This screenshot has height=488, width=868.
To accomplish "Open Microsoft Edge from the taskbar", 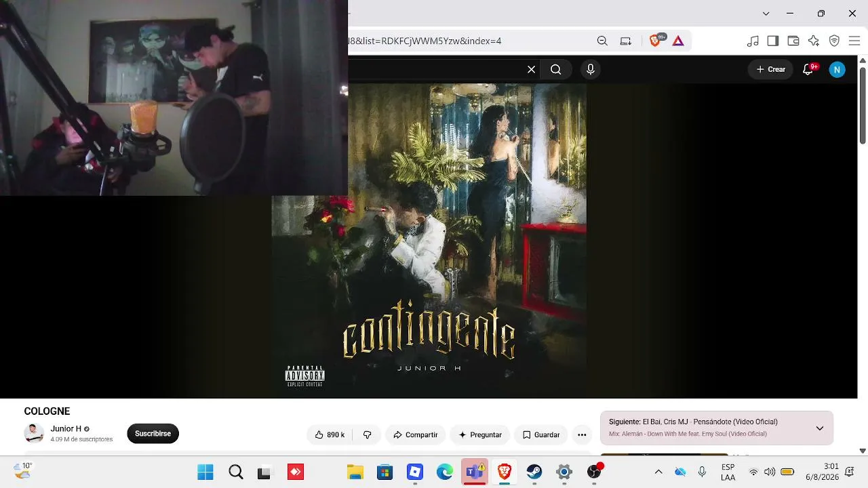I will pyautogui.click(x=445, y=472).
